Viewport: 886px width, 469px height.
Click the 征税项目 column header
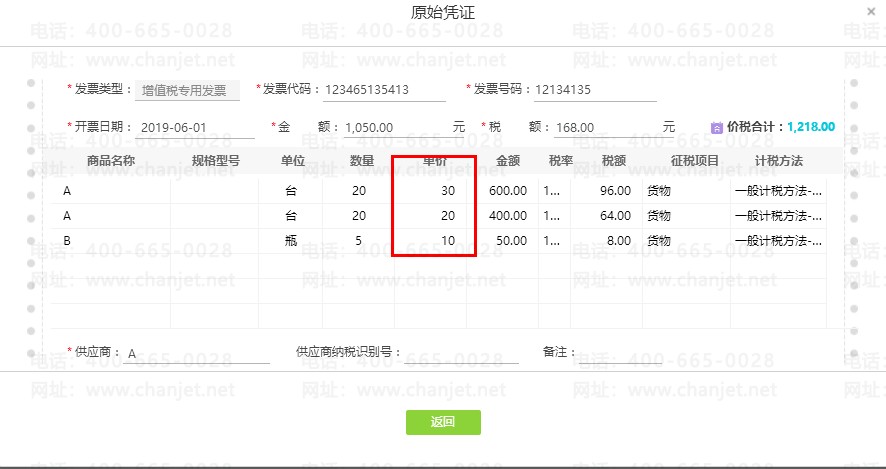click(694, 161)
